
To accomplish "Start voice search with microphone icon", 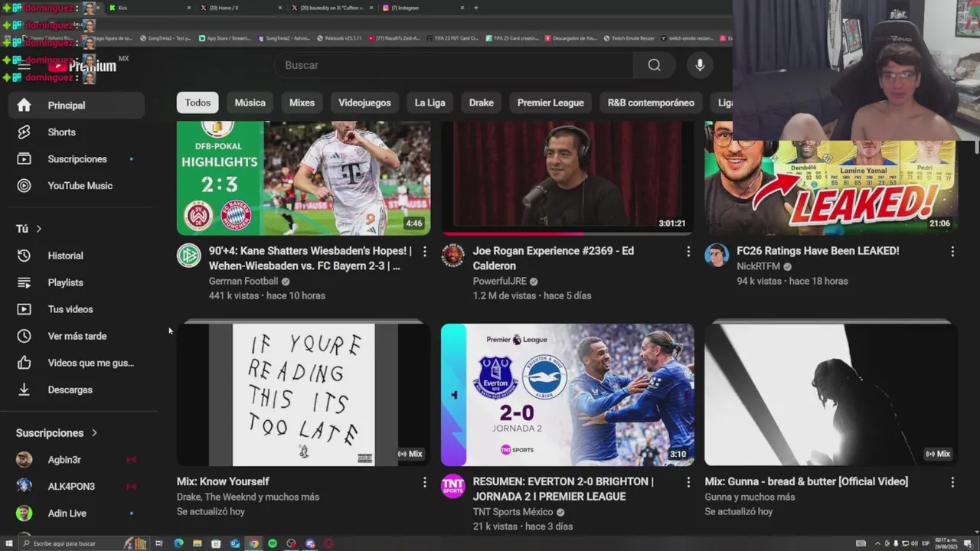I will click(x=700, y=65).
